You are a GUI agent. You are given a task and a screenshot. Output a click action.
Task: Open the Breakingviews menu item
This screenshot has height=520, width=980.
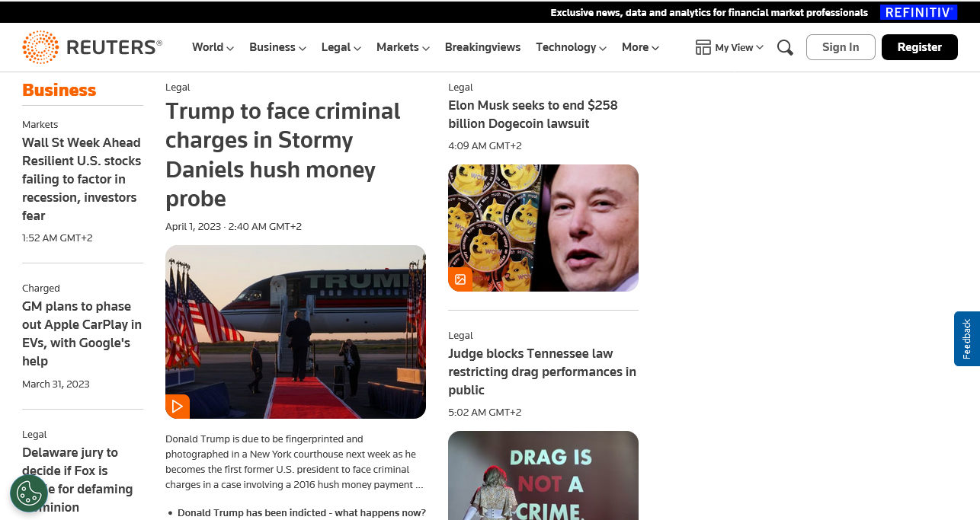pyautogui.click(x=482, y=47)
